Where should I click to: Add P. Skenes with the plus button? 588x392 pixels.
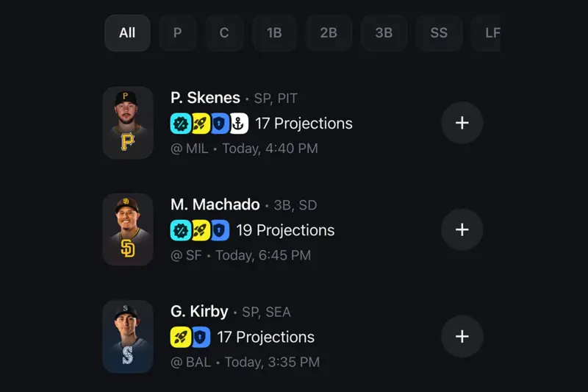(462, 123)
